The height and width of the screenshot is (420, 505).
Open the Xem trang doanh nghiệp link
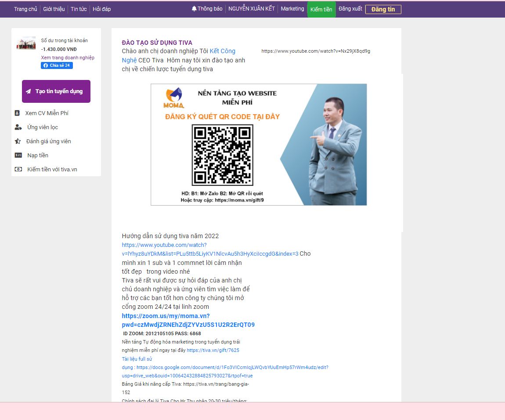[68, 58]
